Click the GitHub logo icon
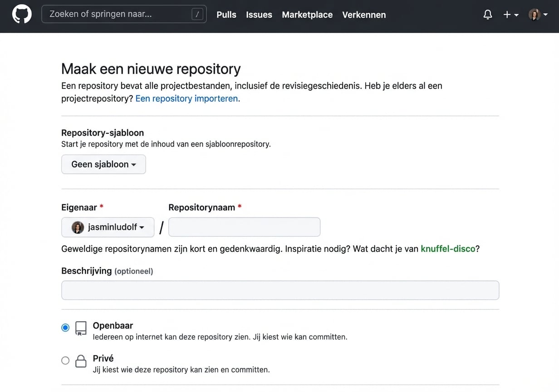 [21, 14]
